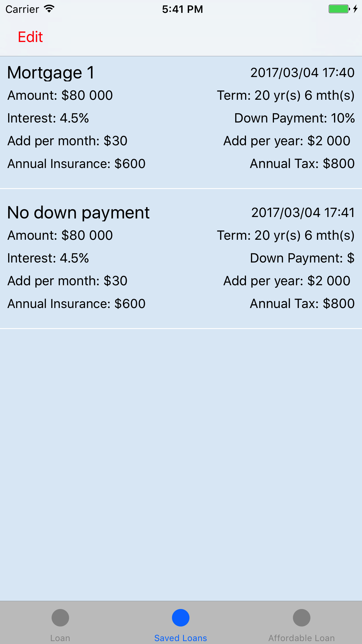
Task: Tap the blue Saved Loans circle icon
Action: tap(181, 617)
